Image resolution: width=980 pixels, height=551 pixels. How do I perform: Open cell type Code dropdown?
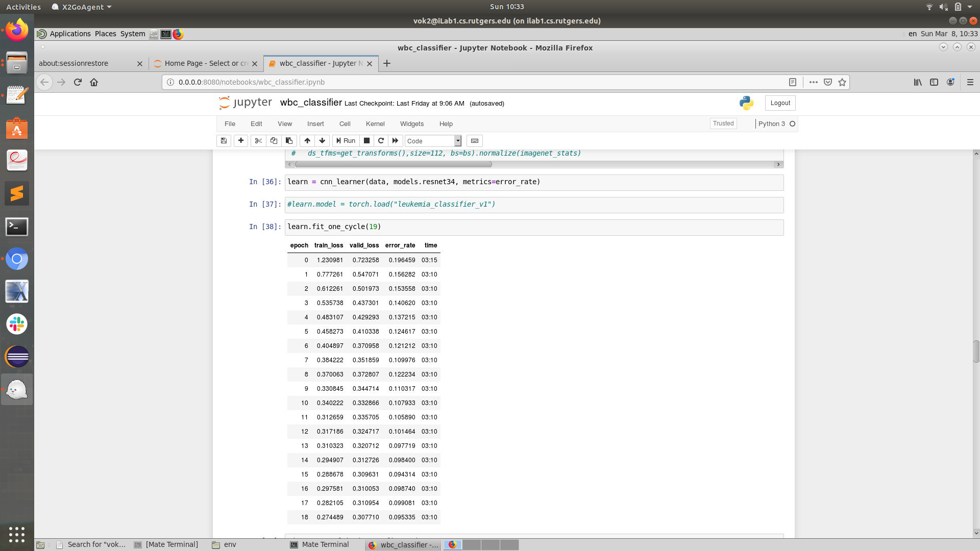pos(433,141)
